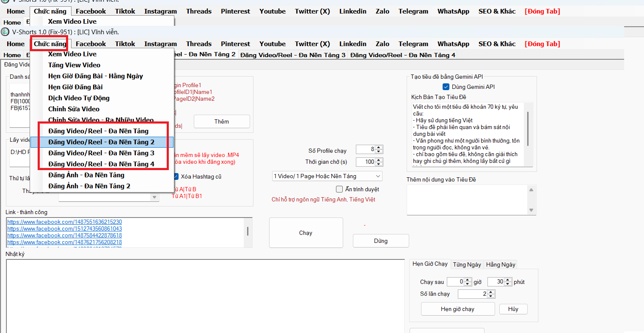
Task: Decrease the Số lần chạy value
Action: [491, 296]
